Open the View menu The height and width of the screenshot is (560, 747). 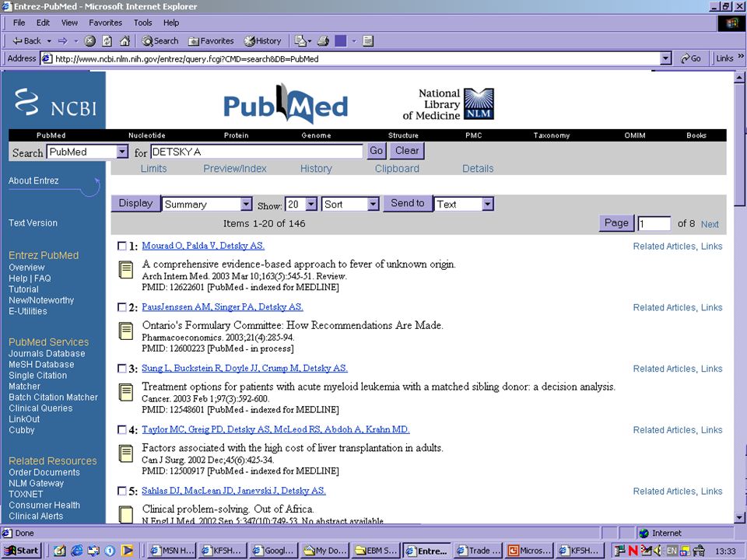(69, 23)
